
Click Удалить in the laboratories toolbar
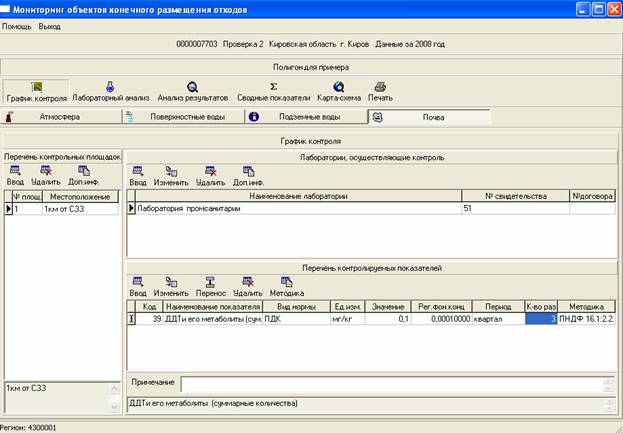click(x=210, y=176)
